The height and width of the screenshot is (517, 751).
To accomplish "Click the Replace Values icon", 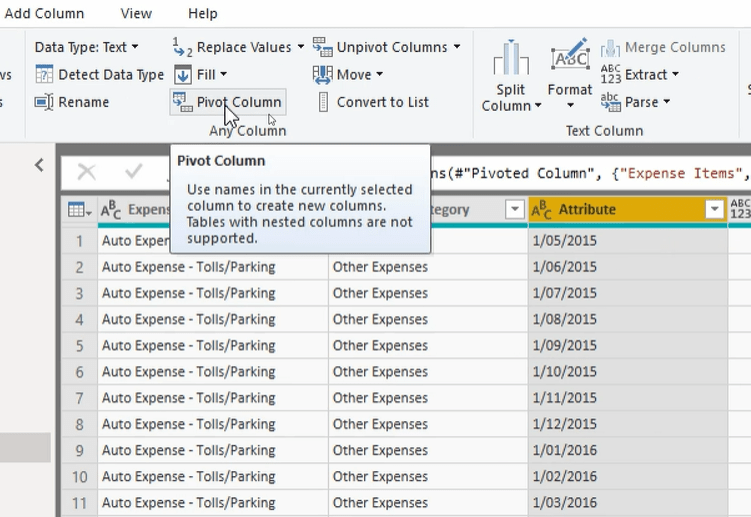I will (x=182, y=47).
